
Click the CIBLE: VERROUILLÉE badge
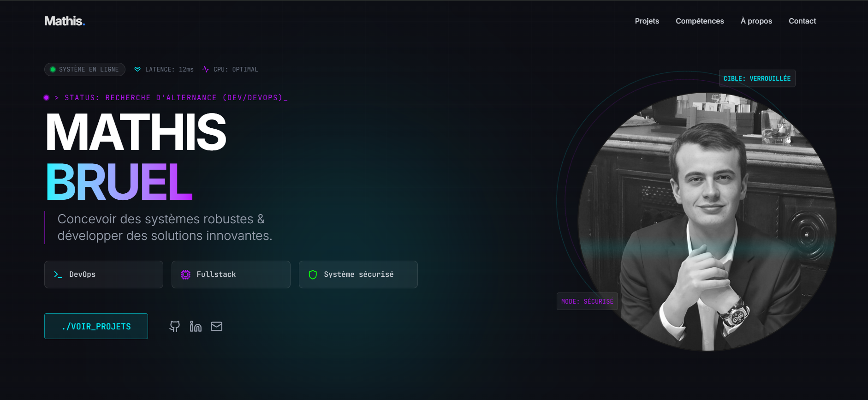click(x=757, y=78)
